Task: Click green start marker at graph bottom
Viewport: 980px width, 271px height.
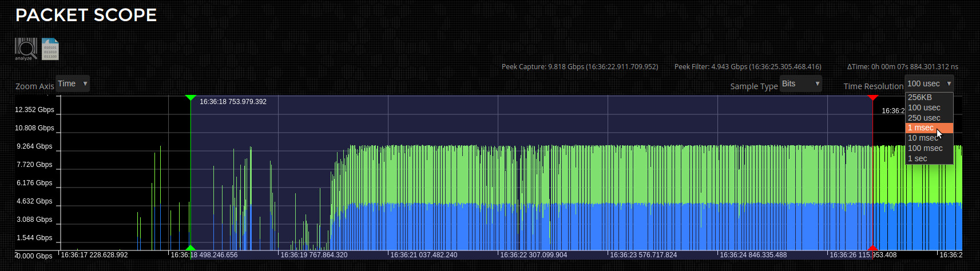Action: (x=191, y=248)
